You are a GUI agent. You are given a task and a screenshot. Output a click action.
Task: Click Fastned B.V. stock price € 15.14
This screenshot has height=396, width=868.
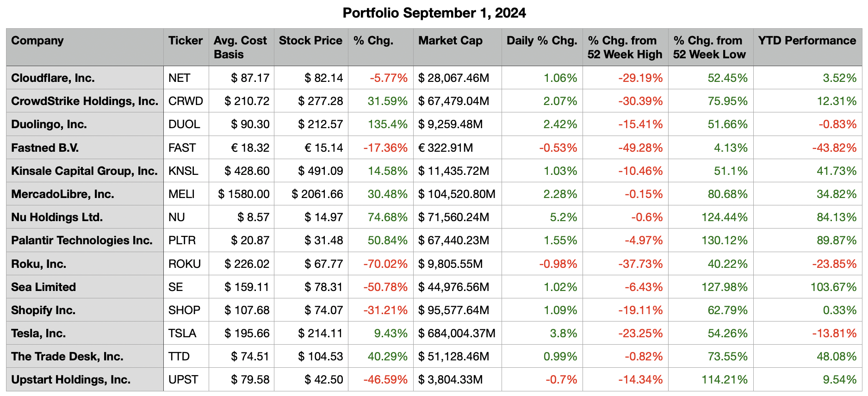tap(323, 148)
